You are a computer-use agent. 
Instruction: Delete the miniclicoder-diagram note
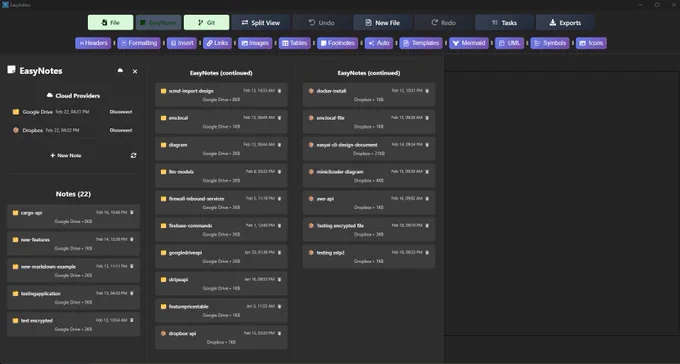[427, 171]
